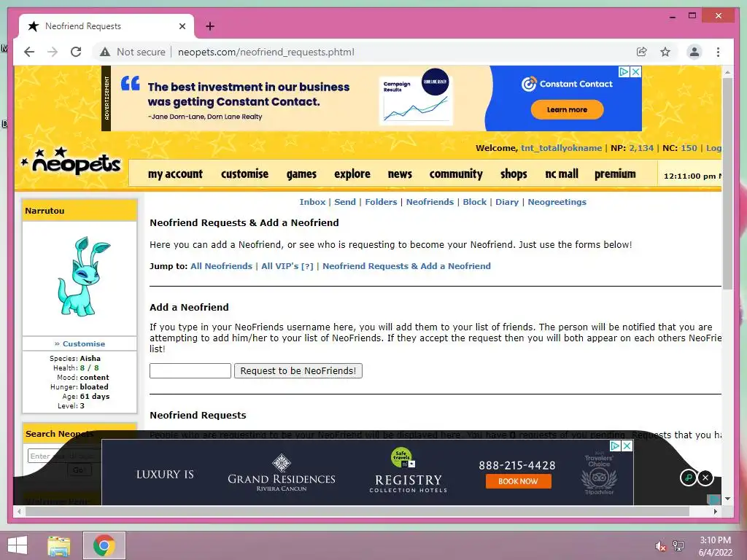Viewport: 747px width, 560px height.
Task: Click the green round icon on the bottom overlay
Action: pyautogui.click(x=689, y=477)
